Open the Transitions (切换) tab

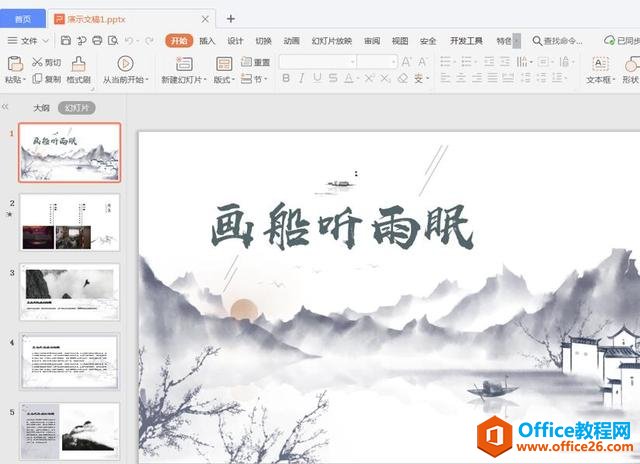(x=263, y=41)
